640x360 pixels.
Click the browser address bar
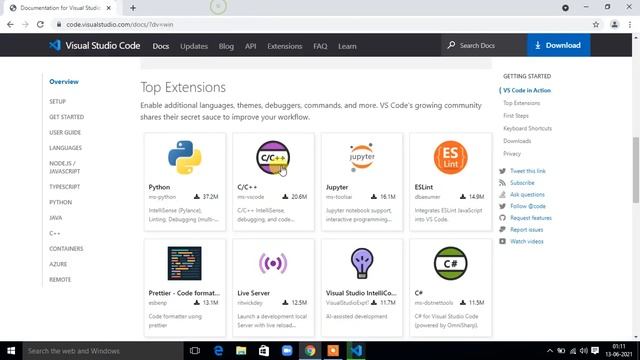(322, 24)
